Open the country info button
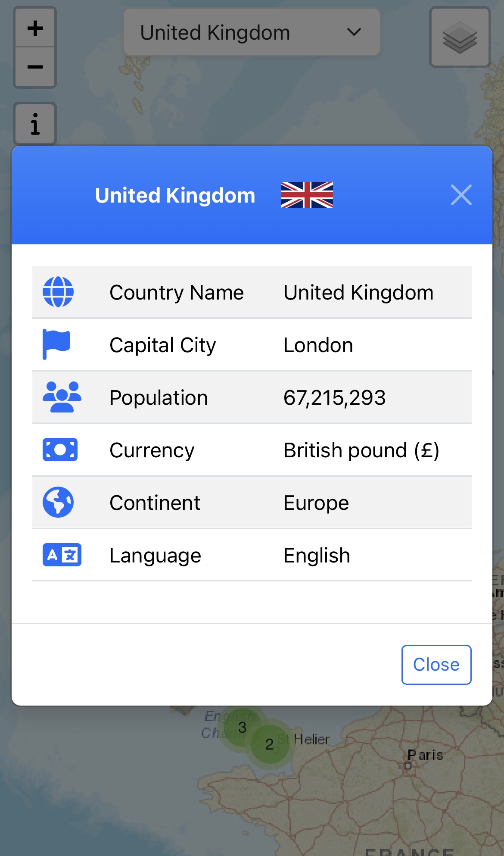The image size is (504, 856). [35, 124]
